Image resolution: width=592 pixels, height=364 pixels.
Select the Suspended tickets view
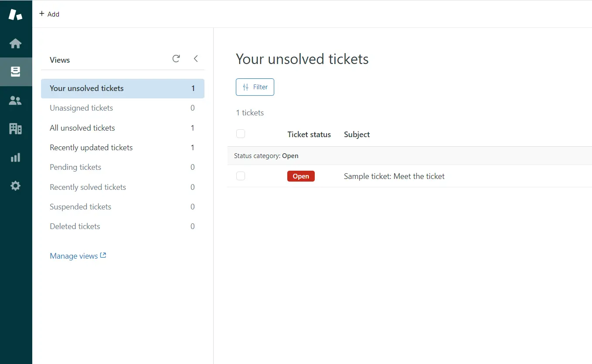pos(81,207)
